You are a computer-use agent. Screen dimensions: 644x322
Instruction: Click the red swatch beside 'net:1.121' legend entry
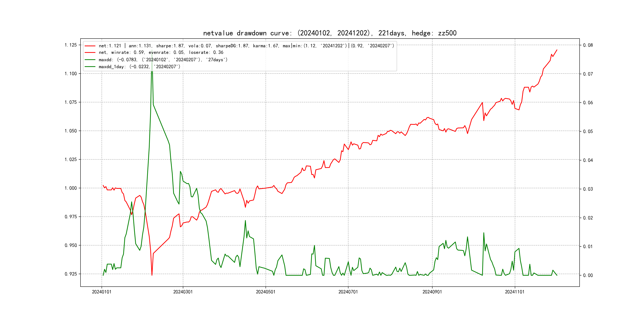coord(90,46)
